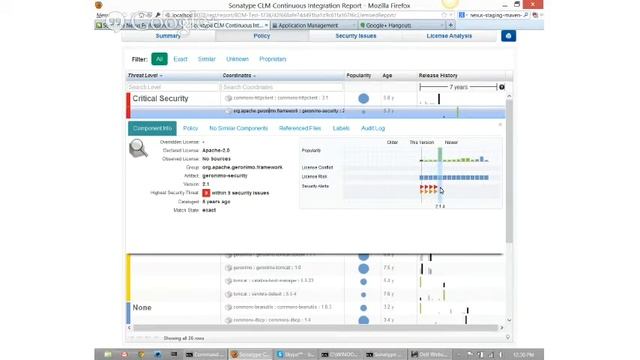Screen dimensions: 640x360
Task: Click the commons-dbcp row component icon
Action: click(x=229, y=320)
